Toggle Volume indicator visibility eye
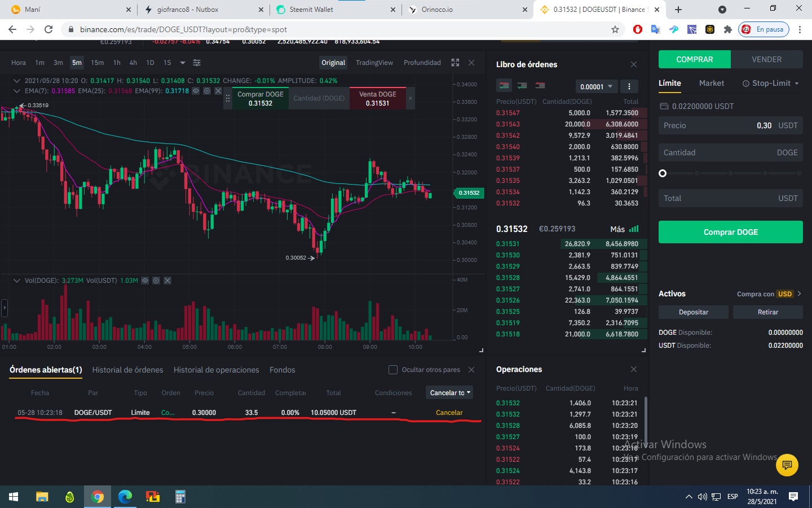Viewport: 812px width, 508px height. [145, 281]
